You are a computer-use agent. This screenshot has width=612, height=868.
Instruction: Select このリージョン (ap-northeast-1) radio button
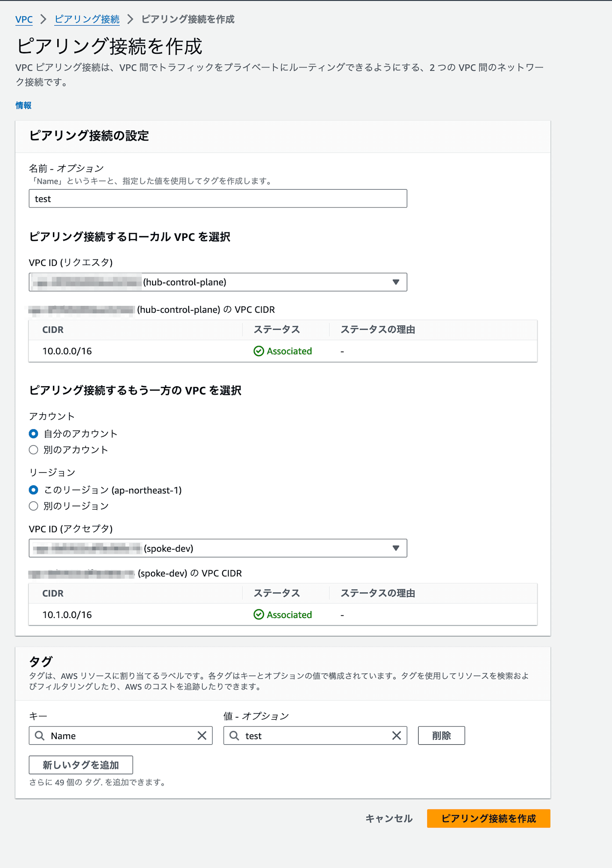(x=33, y=490)
